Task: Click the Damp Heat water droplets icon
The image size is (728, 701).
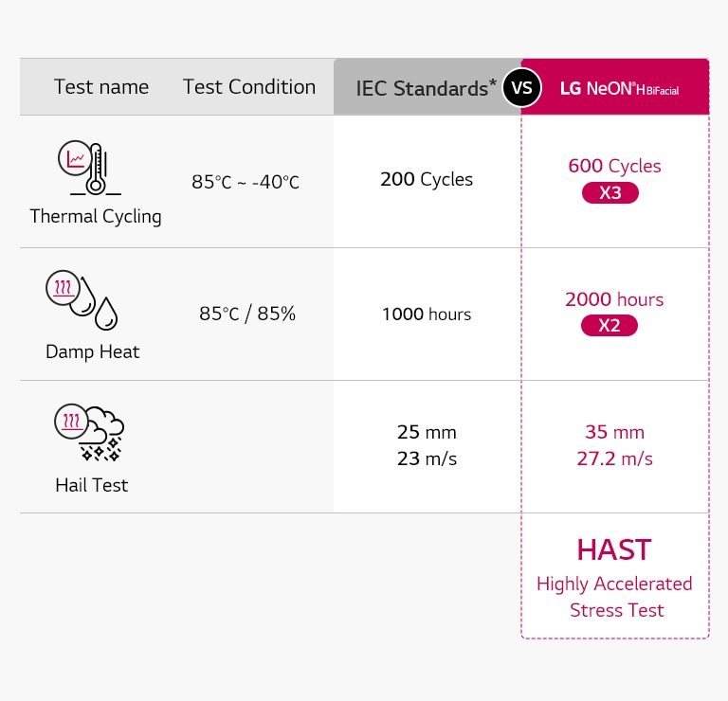Action: [82, 299]
